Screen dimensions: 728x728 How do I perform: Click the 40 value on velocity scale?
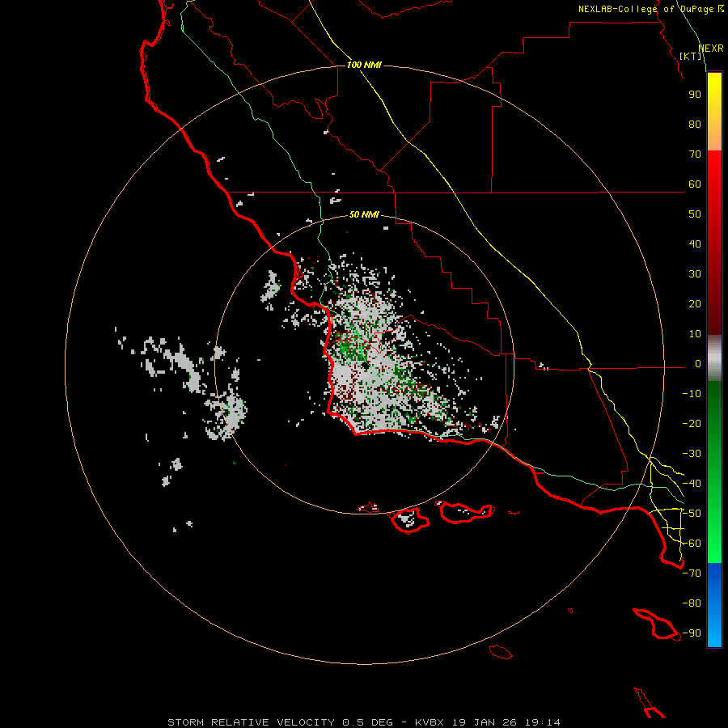point(695,243)
